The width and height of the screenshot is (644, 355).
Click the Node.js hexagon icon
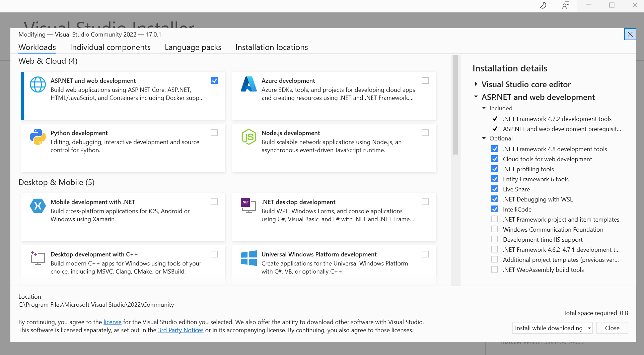248,137
